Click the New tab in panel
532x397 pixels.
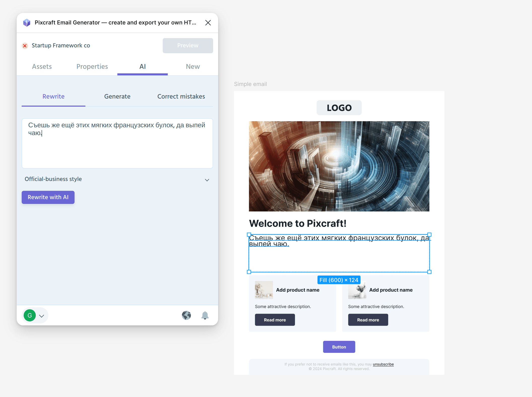(x=192, y=66)
